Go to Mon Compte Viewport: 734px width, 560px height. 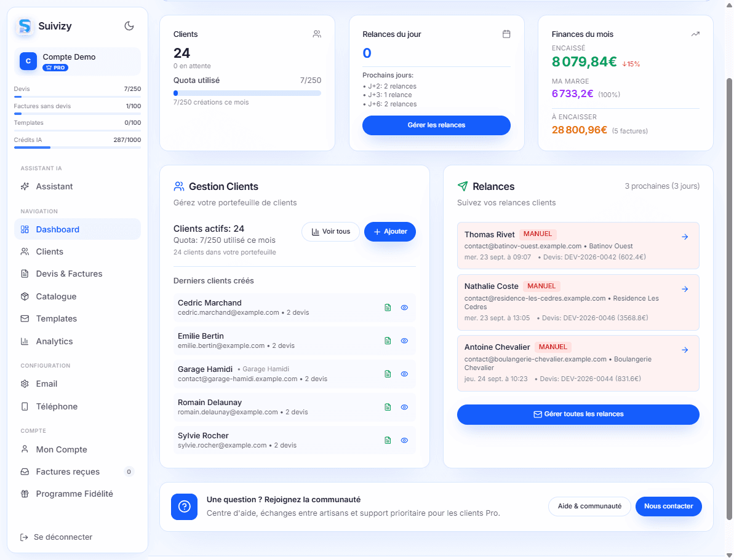(x=78, y=449)
